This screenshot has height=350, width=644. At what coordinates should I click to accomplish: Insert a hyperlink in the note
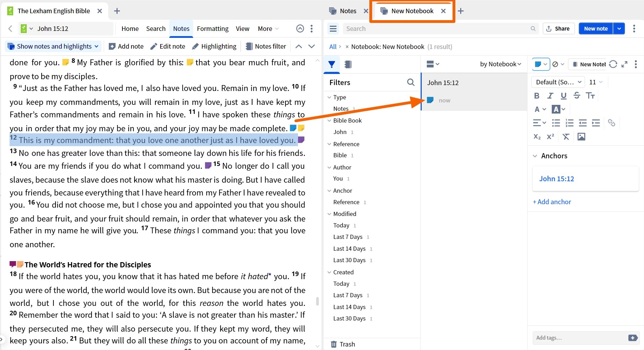click(x=611, y=123)
